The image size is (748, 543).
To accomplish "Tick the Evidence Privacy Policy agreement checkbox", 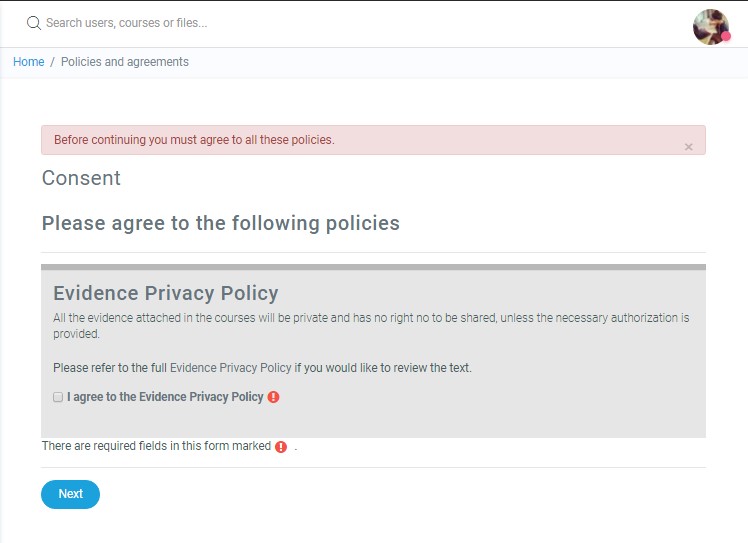I will [58, 397].
